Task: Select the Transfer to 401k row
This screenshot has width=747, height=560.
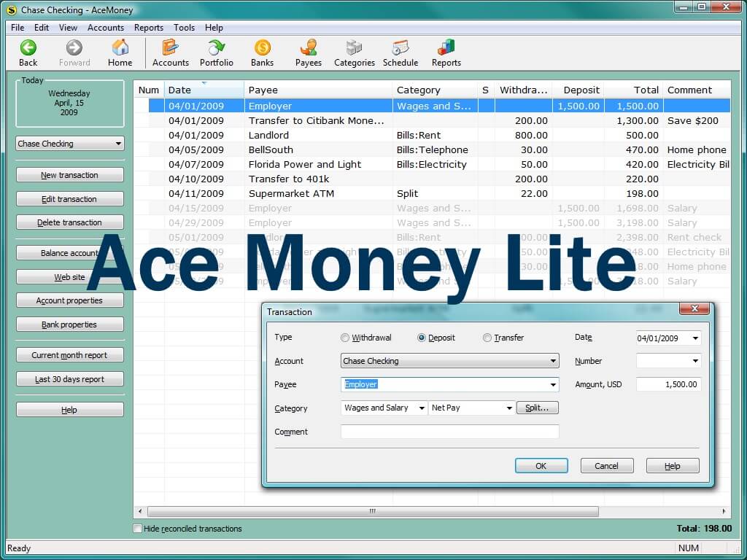Action: (432, 179)
